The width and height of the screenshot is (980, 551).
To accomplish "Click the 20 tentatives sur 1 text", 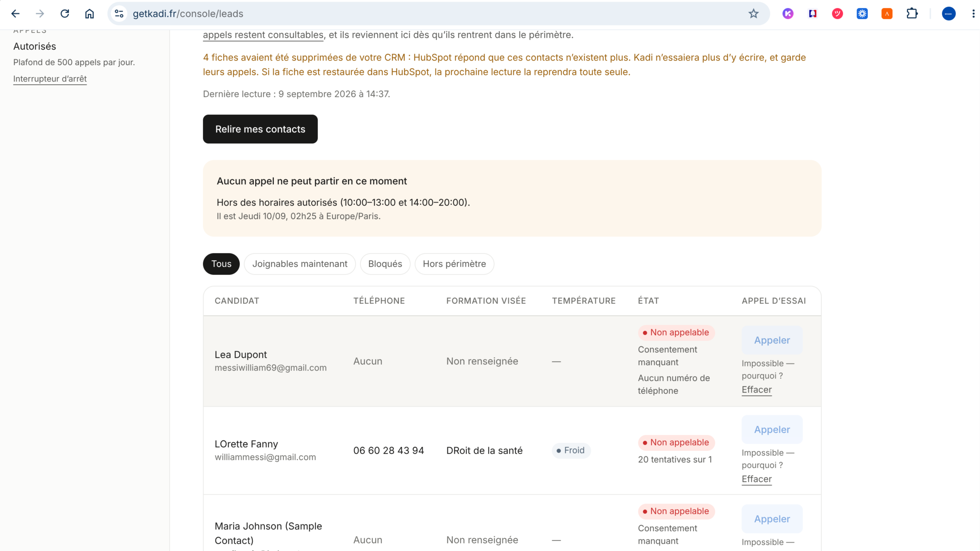I will click(x=675, y=460).
